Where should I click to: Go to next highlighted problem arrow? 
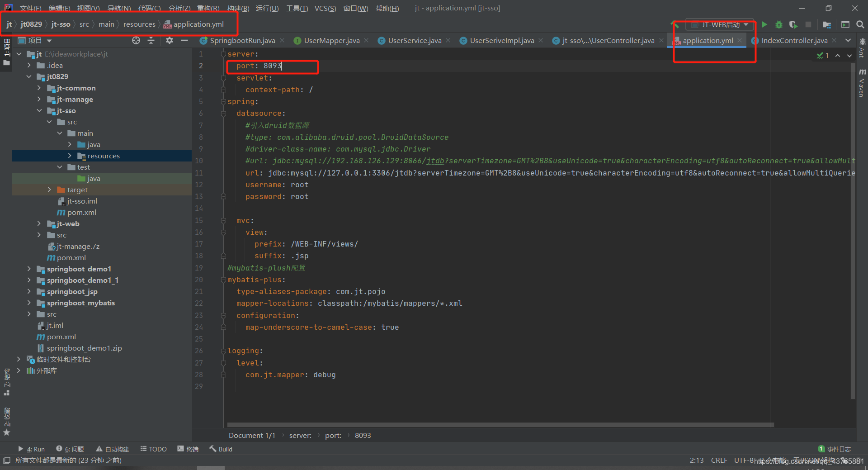849,55
